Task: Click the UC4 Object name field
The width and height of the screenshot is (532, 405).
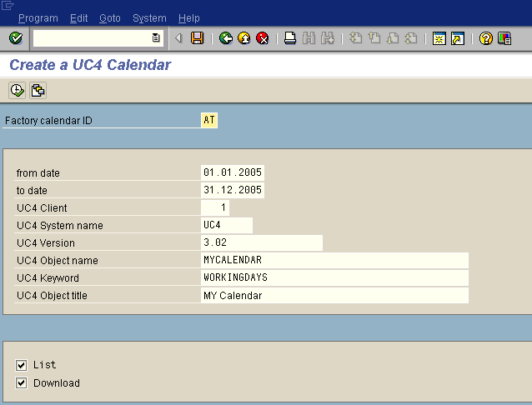Action: [x=334, y=260]
